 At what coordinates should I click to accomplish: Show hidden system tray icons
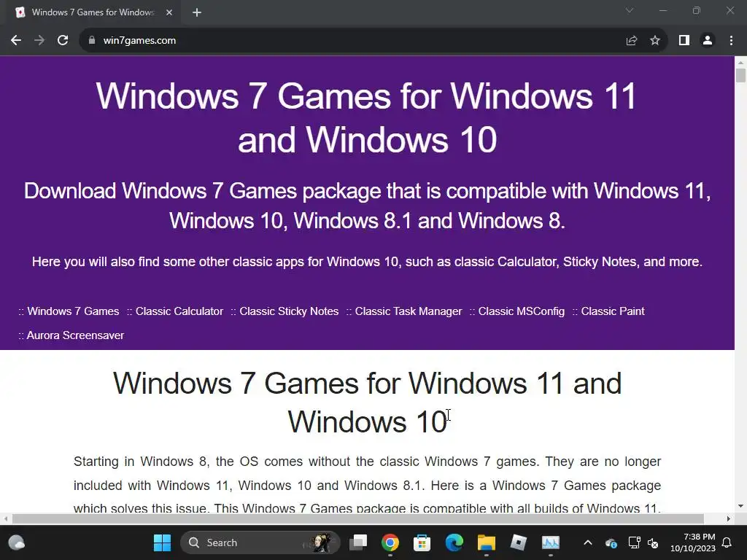tap(588, 542)
